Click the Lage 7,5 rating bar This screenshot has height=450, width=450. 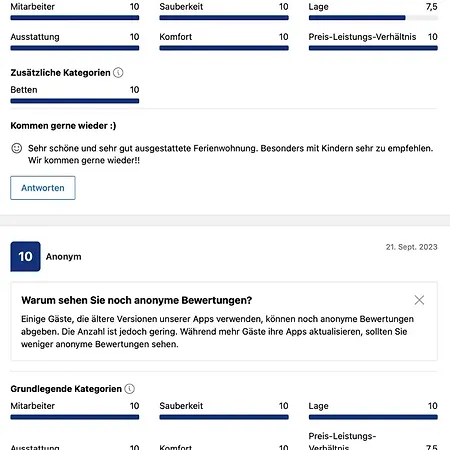pyautogui.click(x=373, y=18)
